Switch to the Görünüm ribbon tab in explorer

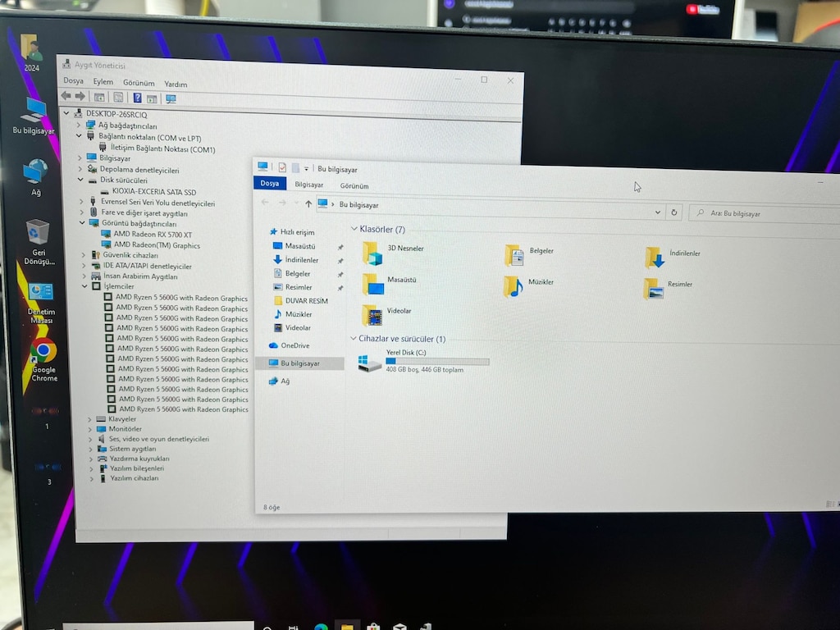pyautogui.click(x=354, y=186)
